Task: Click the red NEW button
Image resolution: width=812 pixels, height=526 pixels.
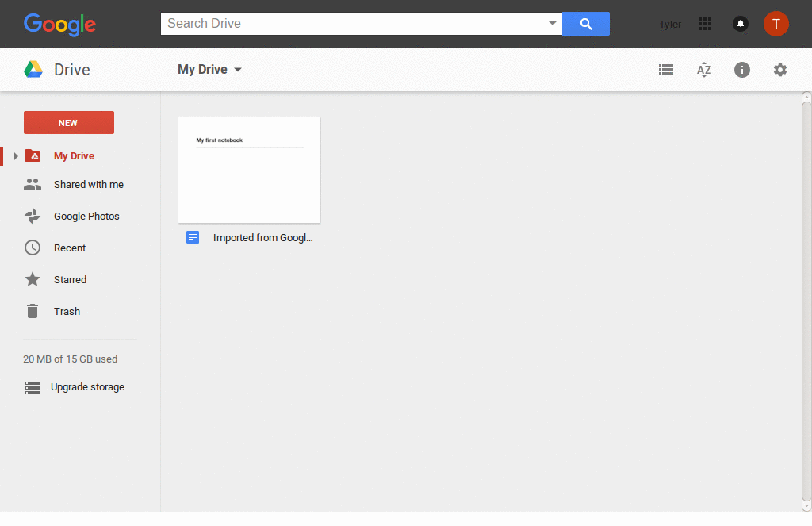Action: pos(69,122)
